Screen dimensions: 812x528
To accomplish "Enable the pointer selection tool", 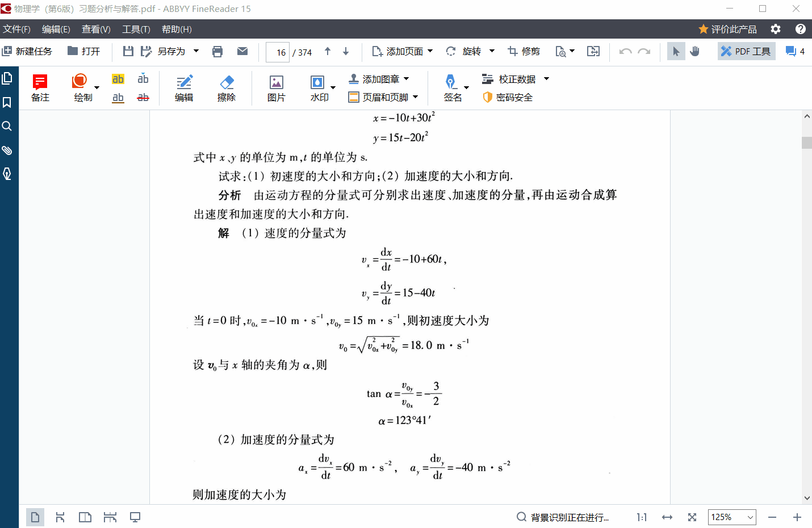I will click(x=676, y=51).
